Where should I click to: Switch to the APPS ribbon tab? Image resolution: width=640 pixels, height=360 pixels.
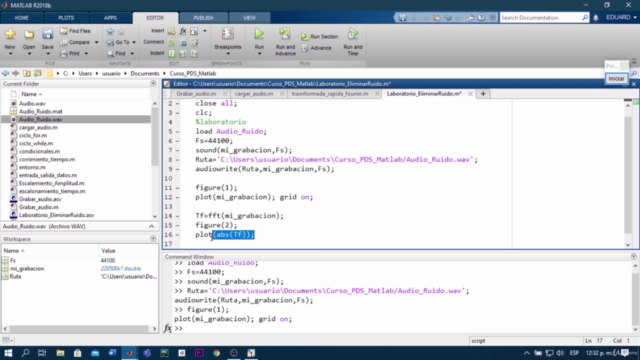pyautogui.click(x=110, y=18)
